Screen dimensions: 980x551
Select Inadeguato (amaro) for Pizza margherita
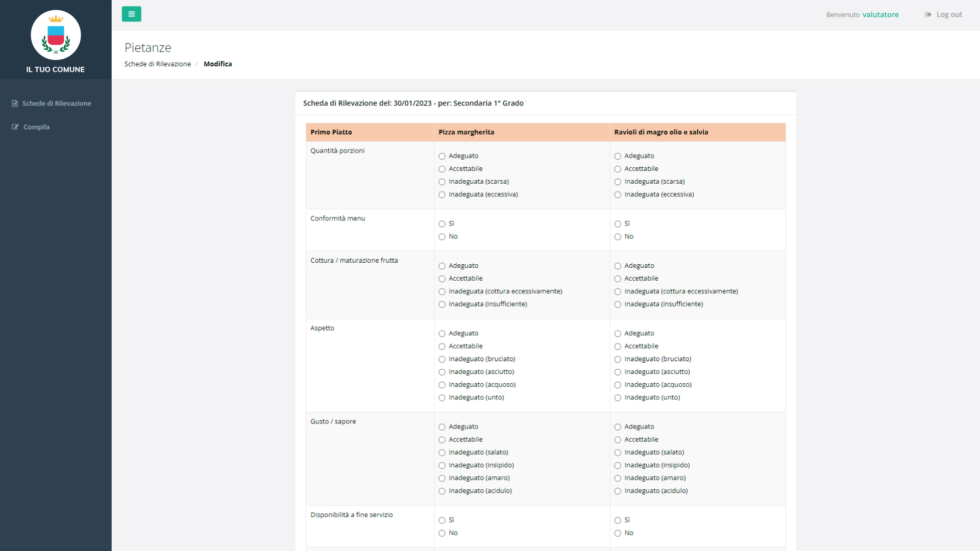click(442, 478)
